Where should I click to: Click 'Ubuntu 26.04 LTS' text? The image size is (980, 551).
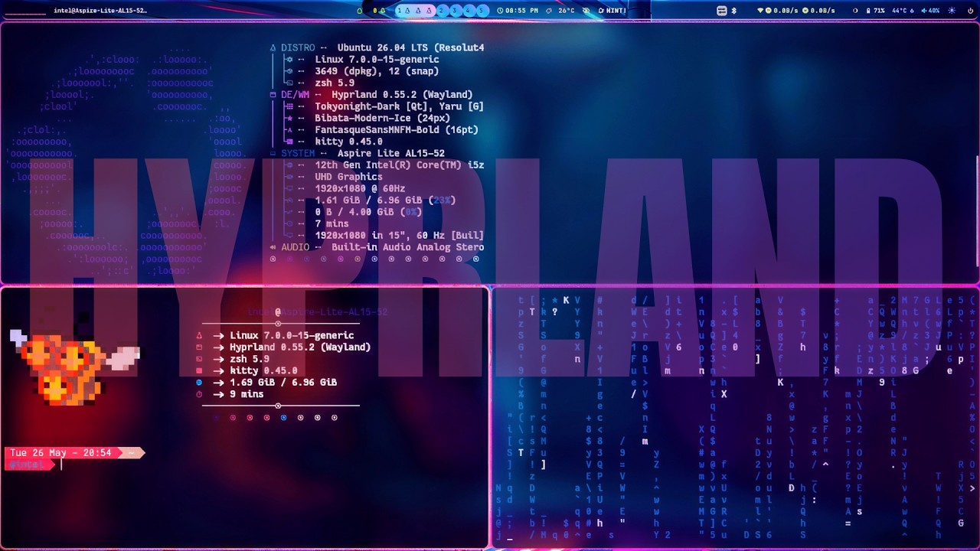[x=383, y=47]
